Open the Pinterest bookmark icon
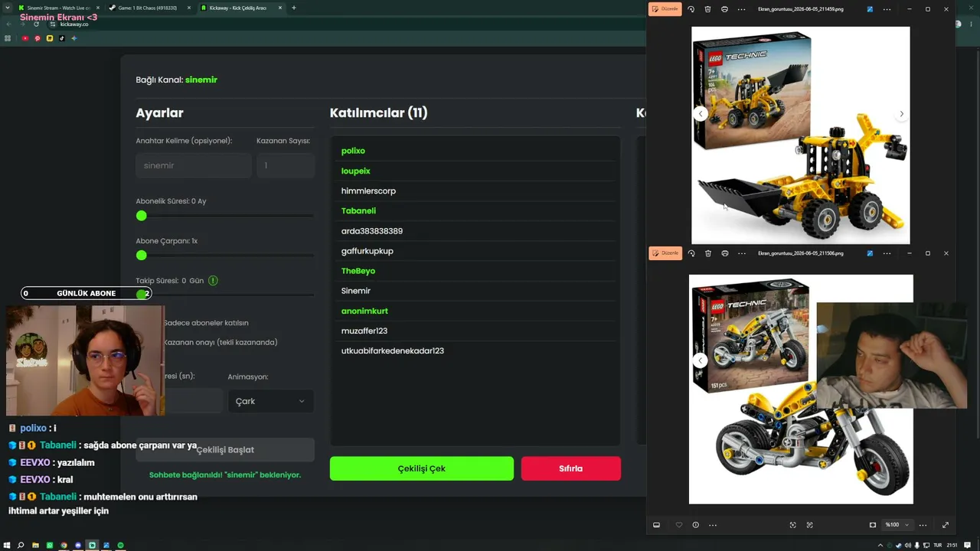The height and width of the screenshot is (551, 980). coord(38,38)
